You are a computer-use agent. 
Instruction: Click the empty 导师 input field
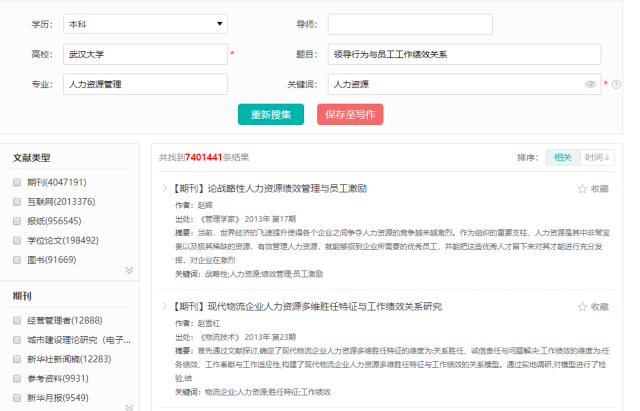(410, 24)
